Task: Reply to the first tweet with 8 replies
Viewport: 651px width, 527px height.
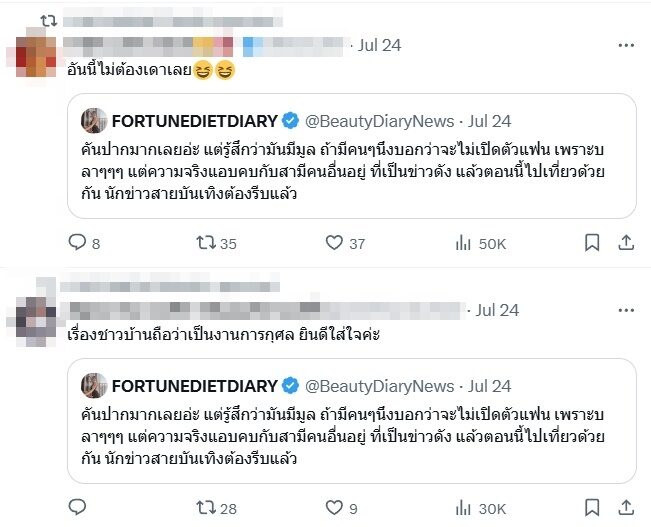Action: point(77,242)
